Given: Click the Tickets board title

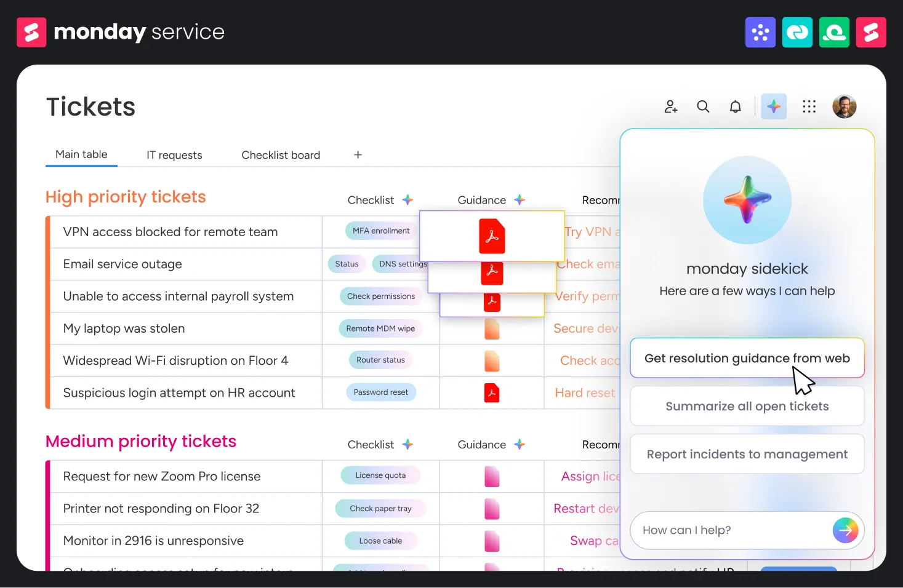Looking at the screenshot, I should coord(90,106).
